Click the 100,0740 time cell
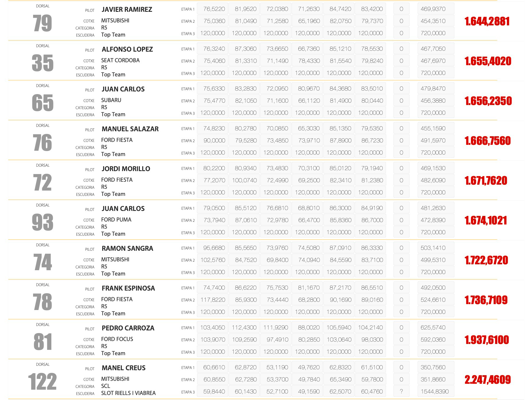 click(x=244, y=180)
